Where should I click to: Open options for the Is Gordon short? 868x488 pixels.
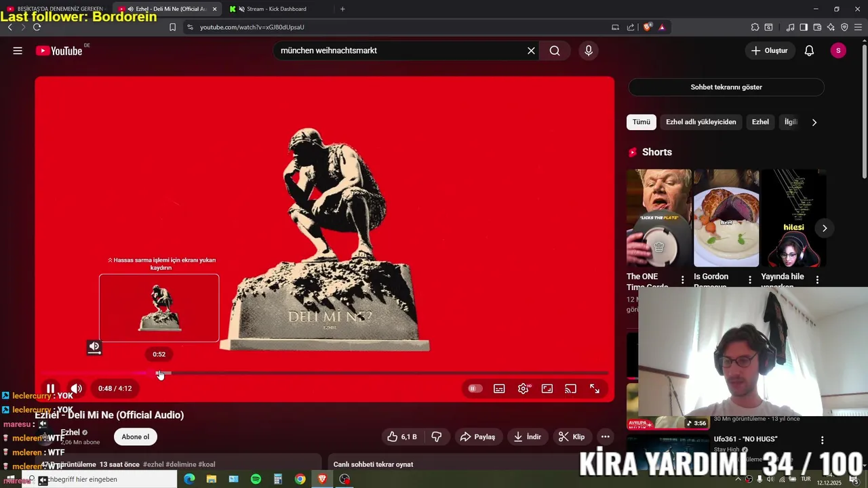pos(750,280)
